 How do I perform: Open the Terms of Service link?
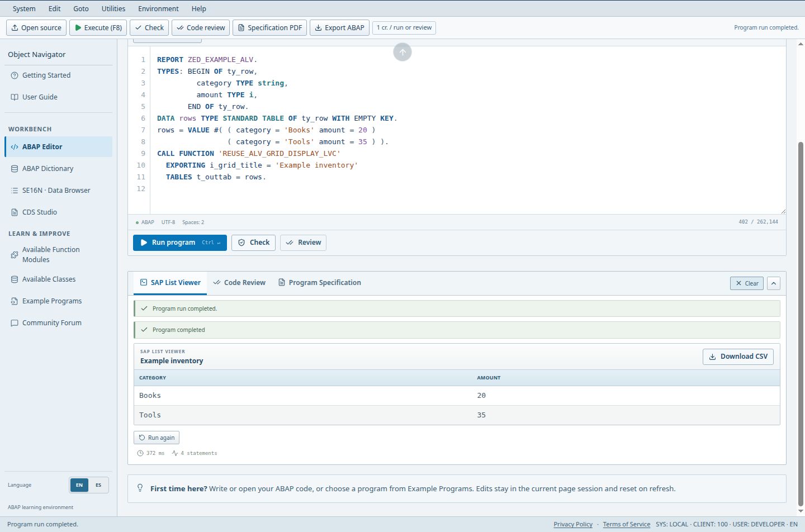(626, 524)
